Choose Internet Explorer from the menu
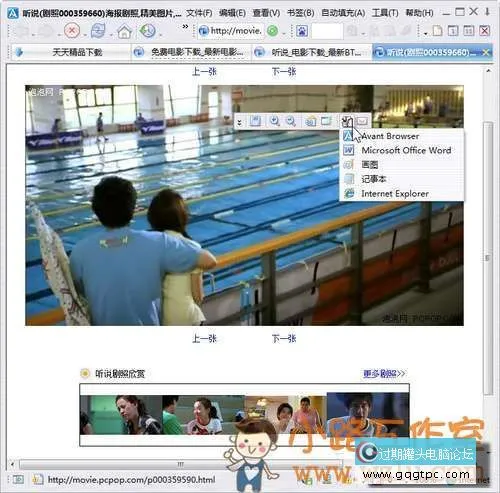The width and height of the screenshot is (500, 493). click(x=401, y=193)
